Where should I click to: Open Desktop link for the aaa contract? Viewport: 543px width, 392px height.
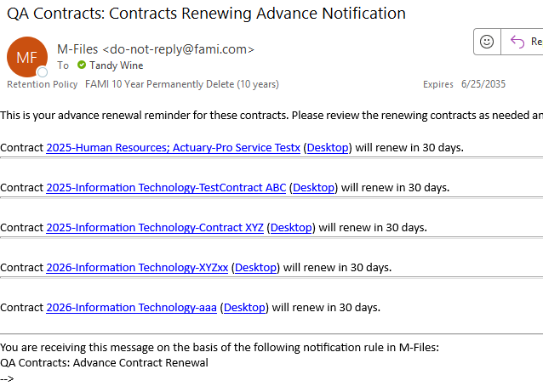pyautogui.click(x=244, y=308)
